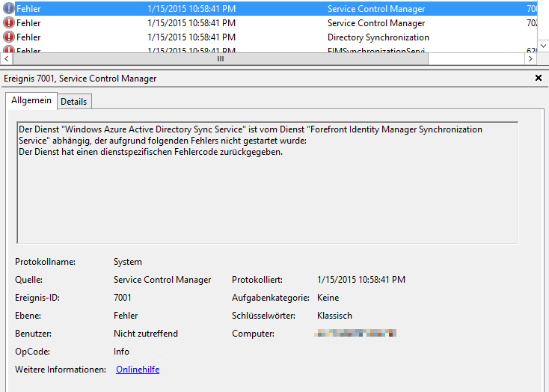Click the Protokollname value System

(127, 262)
